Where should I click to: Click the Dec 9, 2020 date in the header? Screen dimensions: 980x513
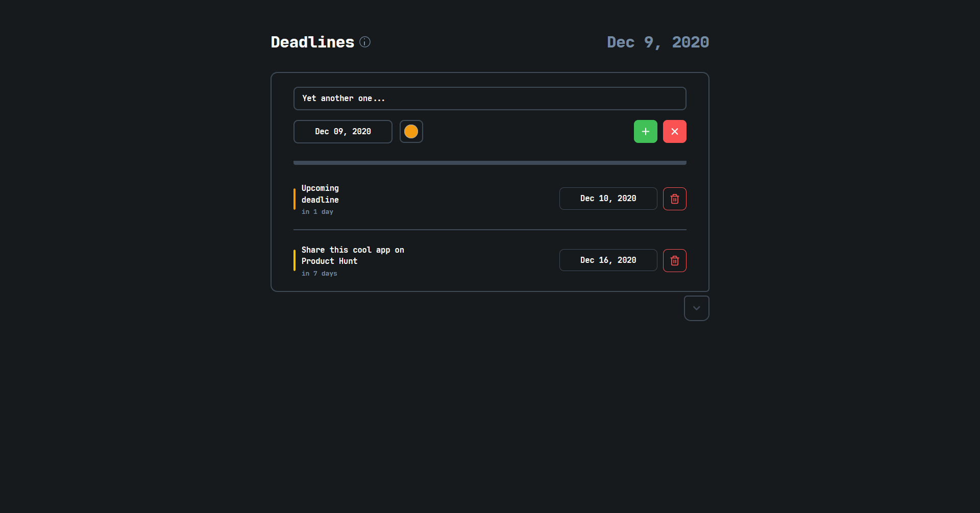657,42
